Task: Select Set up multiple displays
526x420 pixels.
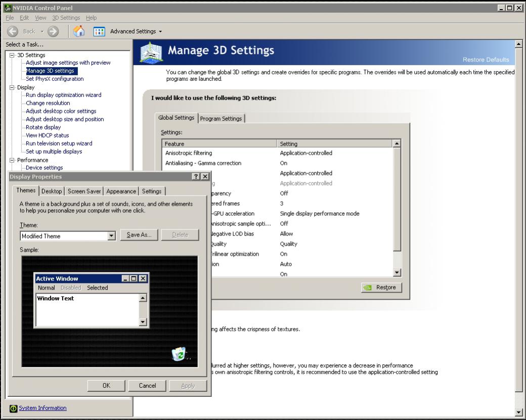Action: (x=54, y=152)
